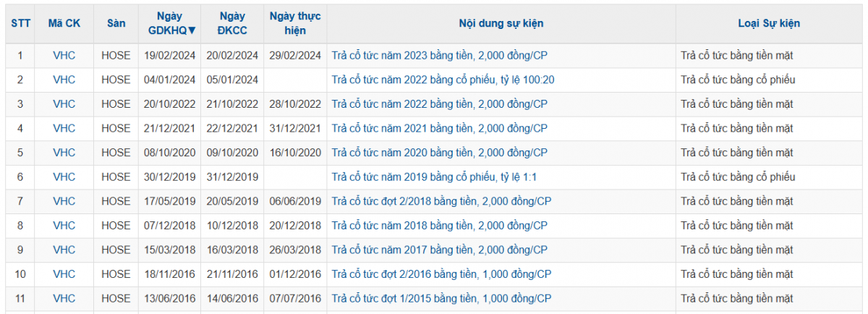Open VHC ticker link in row 1
Screen dimensions: 868x314
tap(64, 55)
